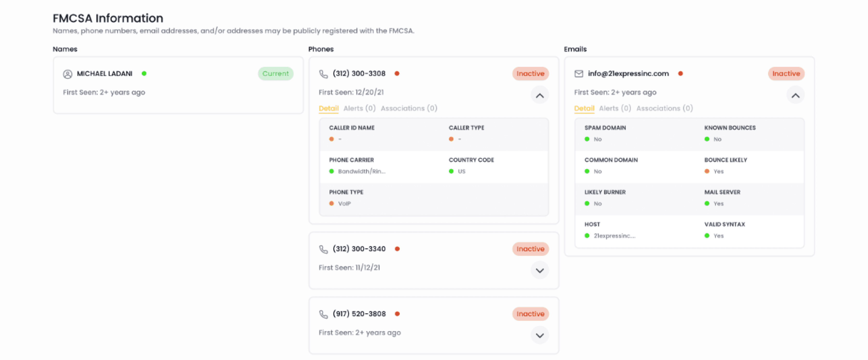Click the Current badge on Michael Ladani
The height and width of the screenshot is (360, 868).
[275, 74]
